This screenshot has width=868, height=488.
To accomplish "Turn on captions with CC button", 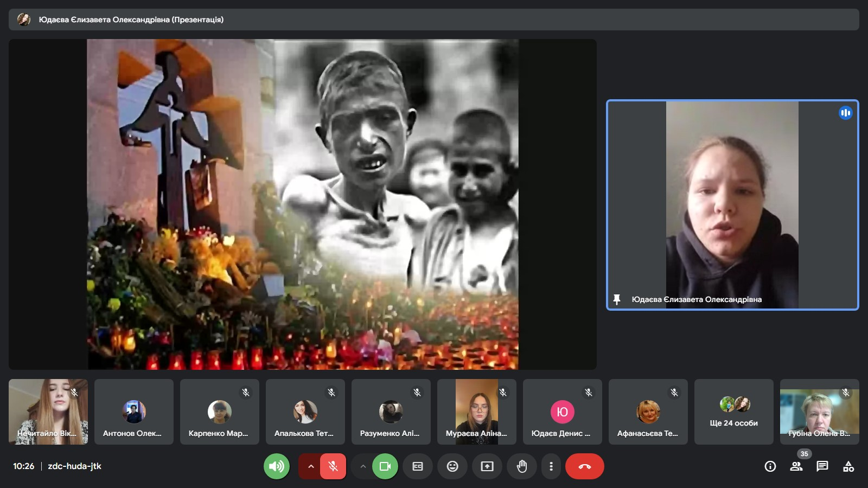I will pyautogui.click(x=418, y=466).
